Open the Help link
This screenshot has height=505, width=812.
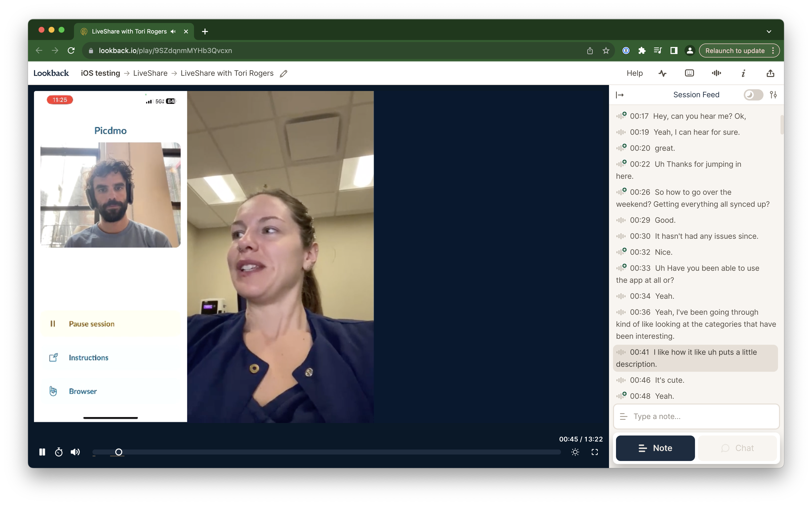[634, 73]
